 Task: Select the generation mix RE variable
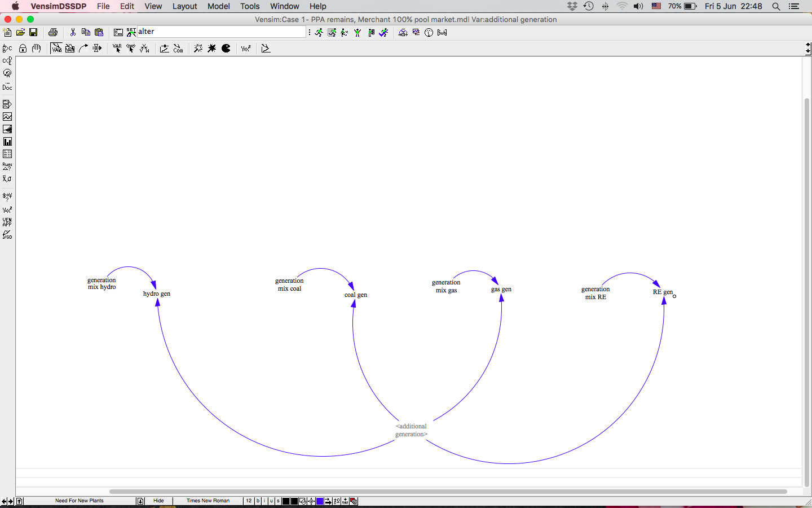point(595,293)
